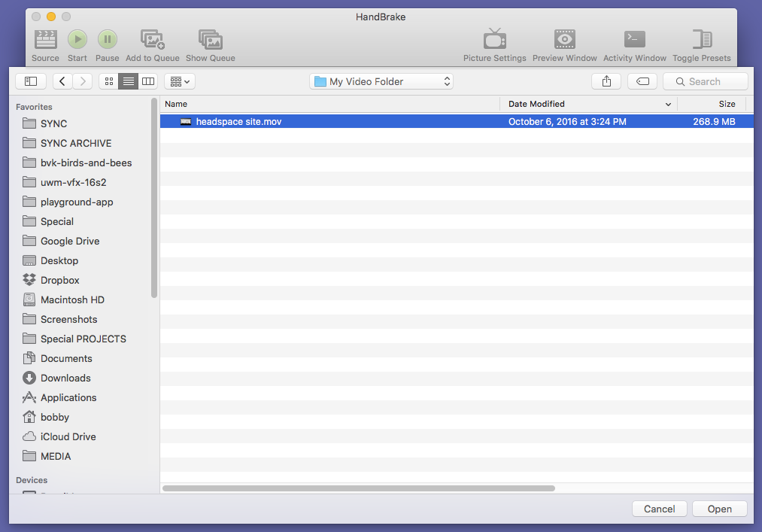
Task: Click the green Start play button
Action: coord(77,39)
